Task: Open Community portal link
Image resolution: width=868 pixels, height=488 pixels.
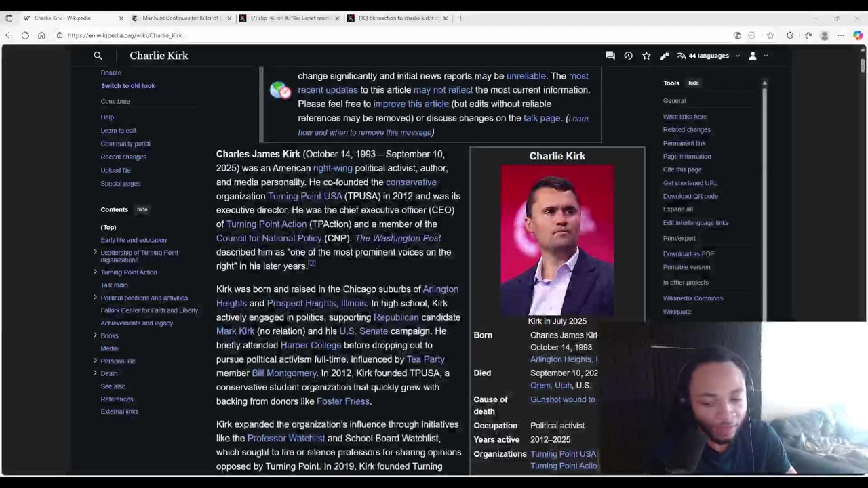Action: [x=125, y=144]
